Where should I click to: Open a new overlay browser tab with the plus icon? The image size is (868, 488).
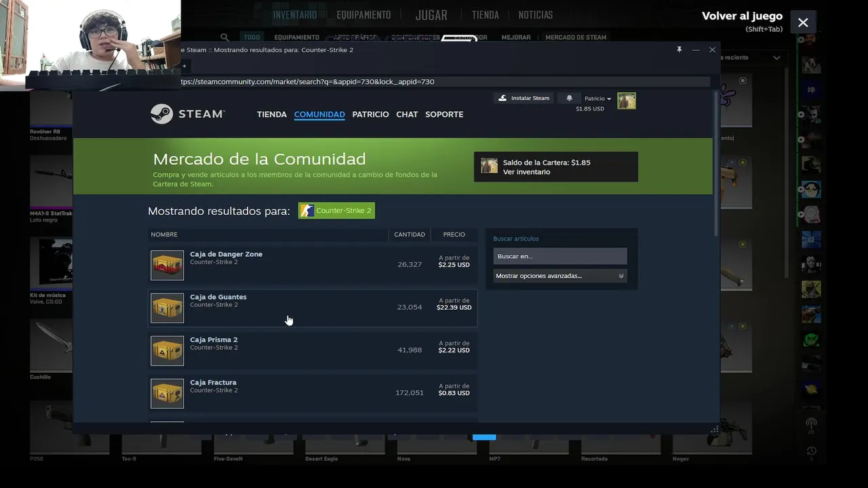pyautogui.click(x=184, y=66)
